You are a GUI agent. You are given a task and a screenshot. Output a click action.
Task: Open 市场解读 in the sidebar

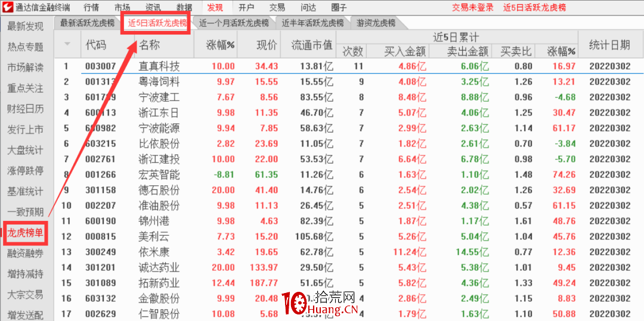tap(25, 68)
